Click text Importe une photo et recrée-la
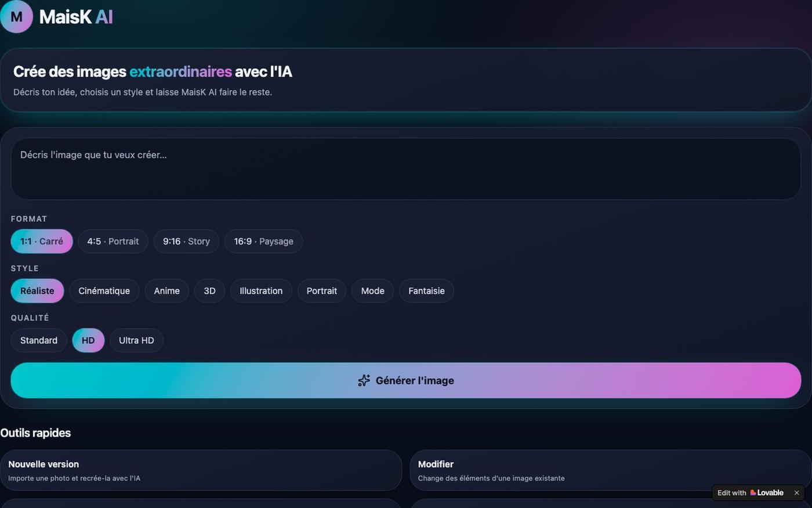Image resolution: width=812 pixels, height=508 pixels. pos(74,478)
